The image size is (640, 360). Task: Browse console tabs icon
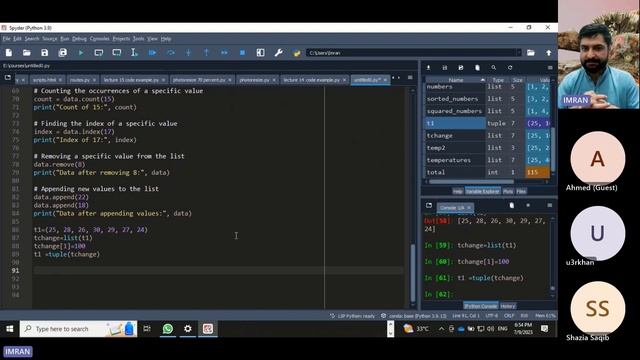[429, 205]
